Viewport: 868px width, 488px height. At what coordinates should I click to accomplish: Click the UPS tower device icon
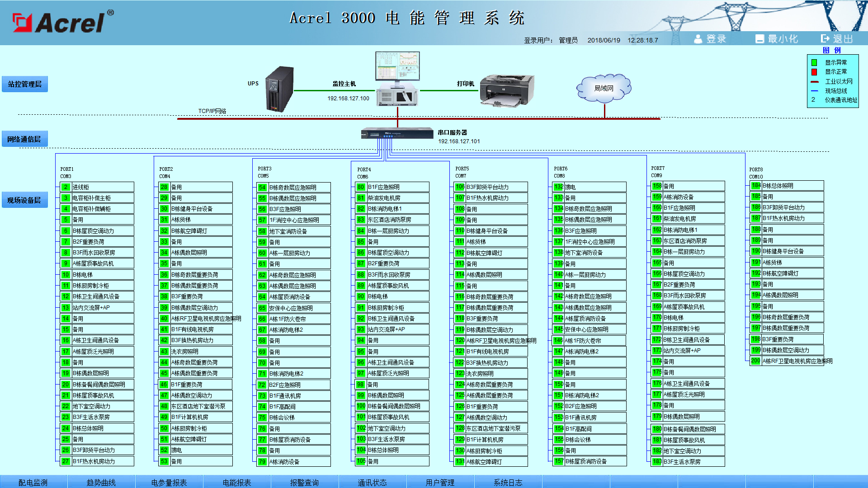[279, 89]
